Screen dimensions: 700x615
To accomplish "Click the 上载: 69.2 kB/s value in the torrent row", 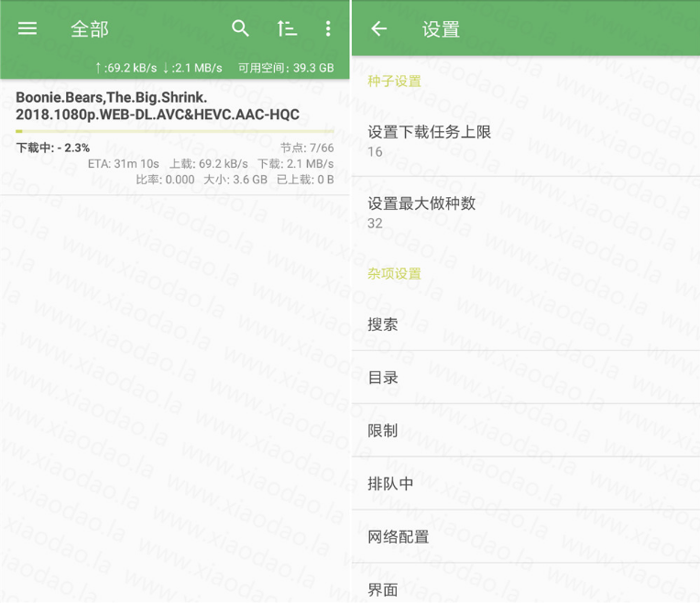I will coord(209,164).
